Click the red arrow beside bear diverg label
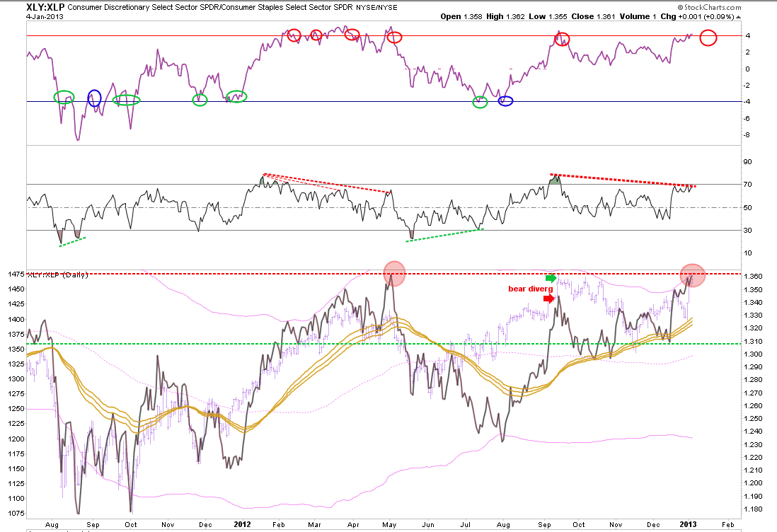Image resolution: width=777 pixels, height=532 pixels. click(549, 299)
